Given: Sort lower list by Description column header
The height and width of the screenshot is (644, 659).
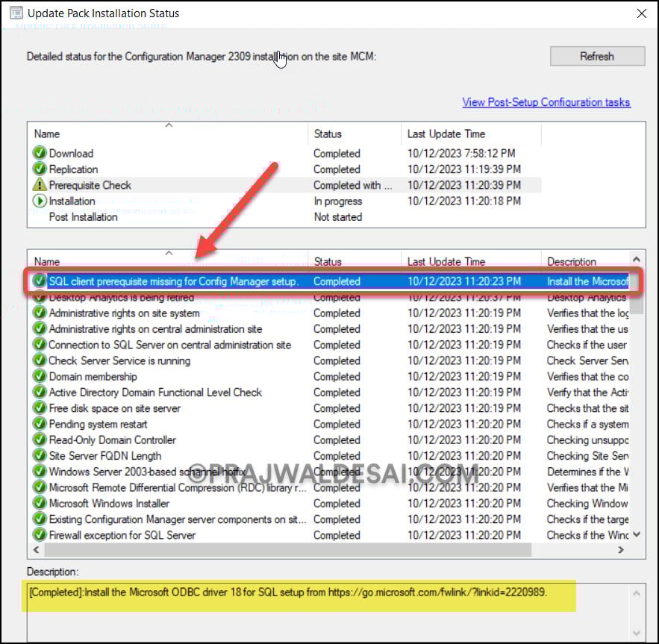Looking at the screenshot, I should coord(586,261).
